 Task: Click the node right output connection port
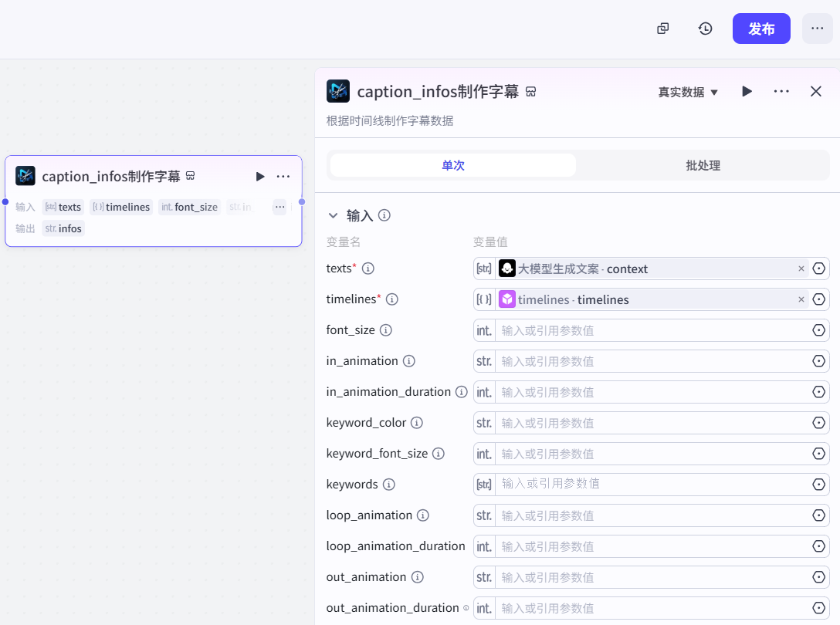(x=302, y=202)
